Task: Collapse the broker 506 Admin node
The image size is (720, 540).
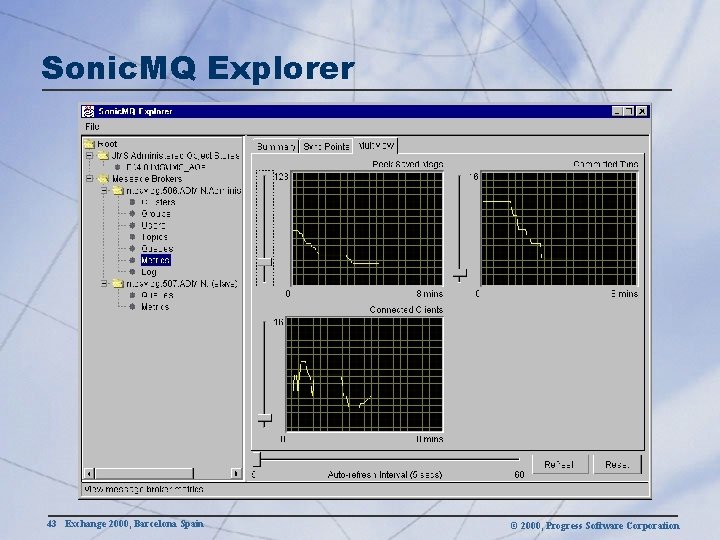Action: point(104,190)
